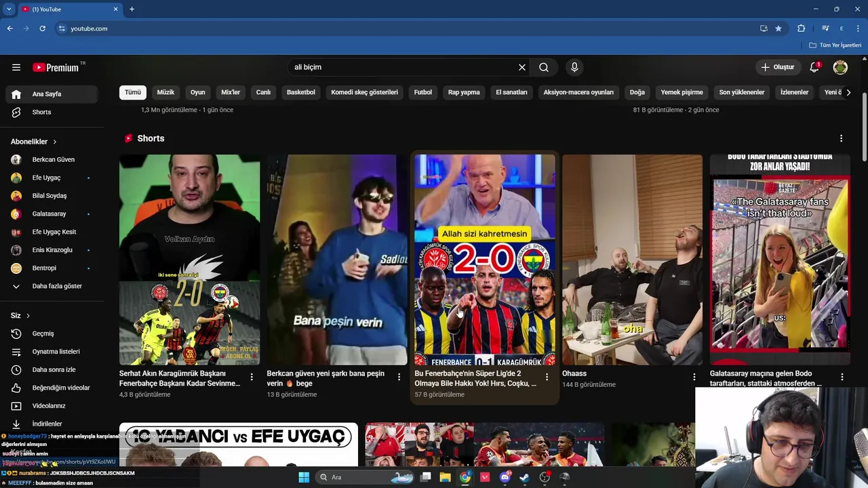The image size is (868, 488).
Task: Expand Daha fazla göster subscriptions
Action: (x=53, y=286)
